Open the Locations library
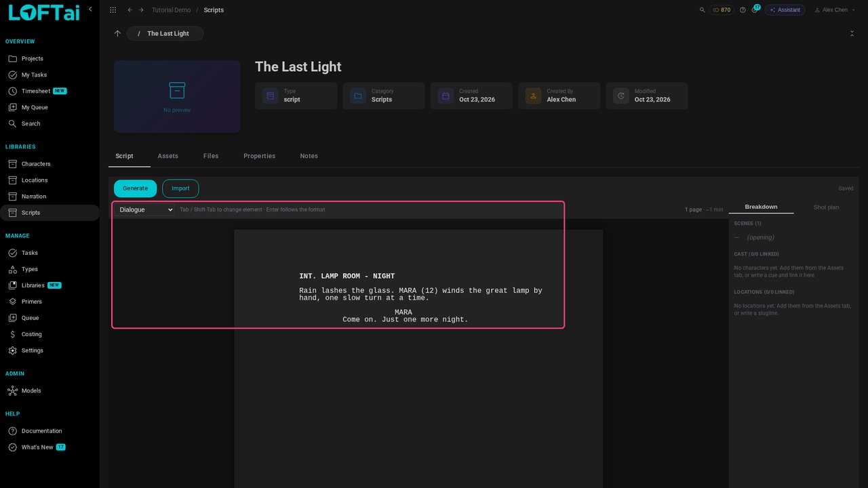Screen dimensions: 868x488 pos(50,180)
